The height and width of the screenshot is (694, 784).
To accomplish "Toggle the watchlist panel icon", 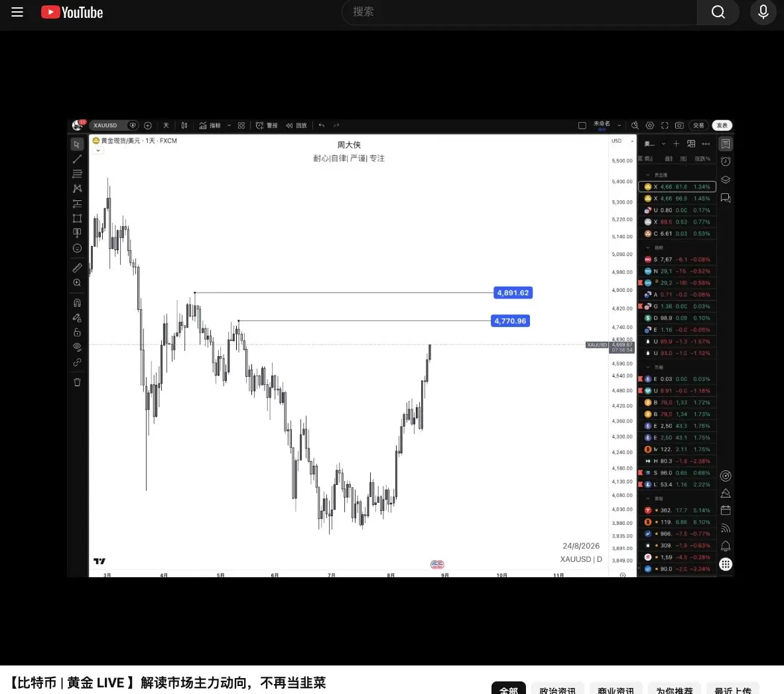I will coord(726,144).
